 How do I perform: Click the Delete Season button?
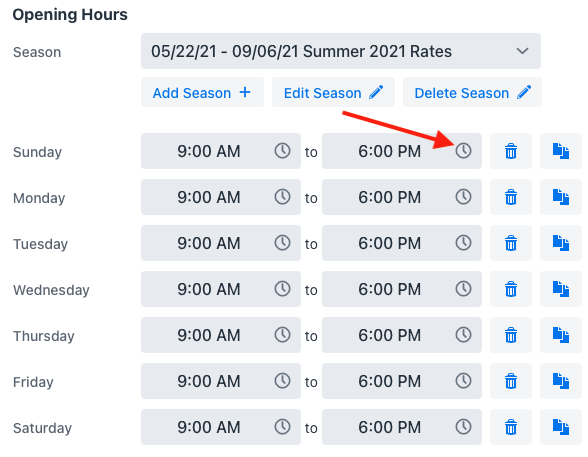pyautogui.click(x=472, y=92)
